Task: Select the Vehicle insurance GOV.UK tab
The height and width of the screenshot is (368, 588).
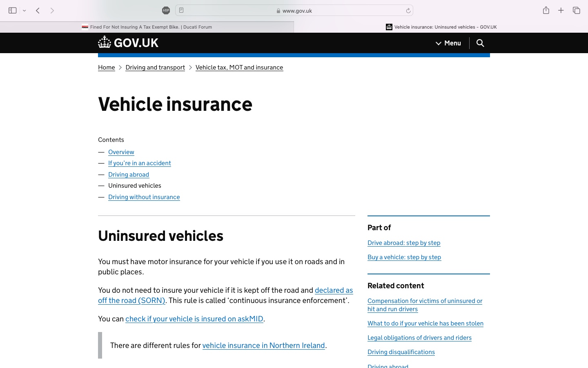Action: point(441,27)
